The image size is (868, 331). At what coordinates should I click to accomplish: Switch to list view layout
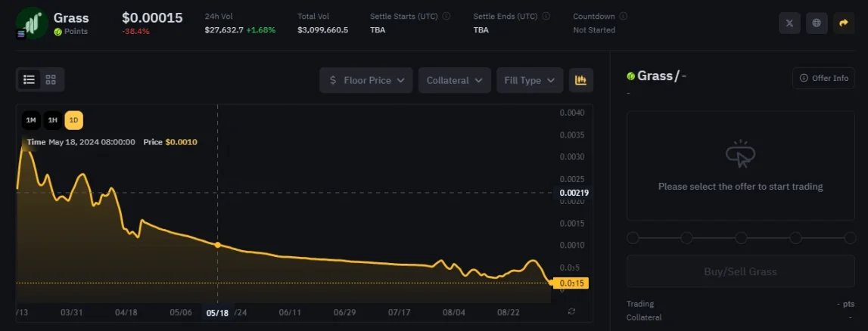point(29,79)
